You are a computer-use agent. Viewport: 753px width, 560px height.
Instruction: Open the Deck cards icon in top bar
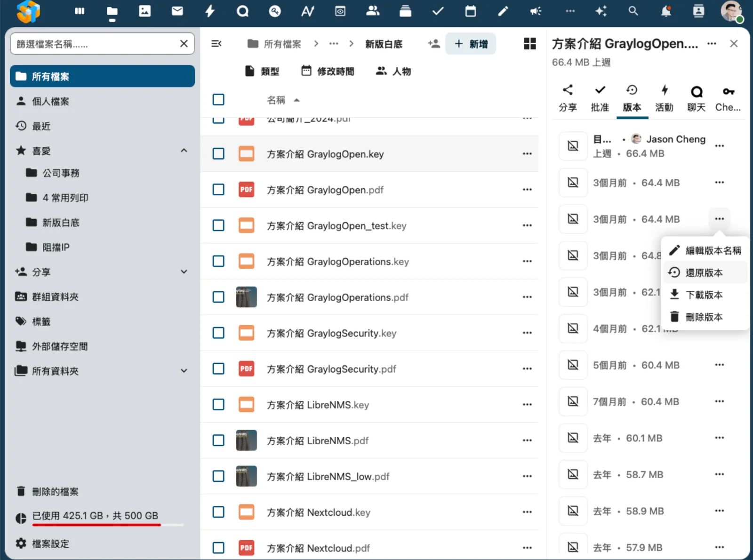405,11
